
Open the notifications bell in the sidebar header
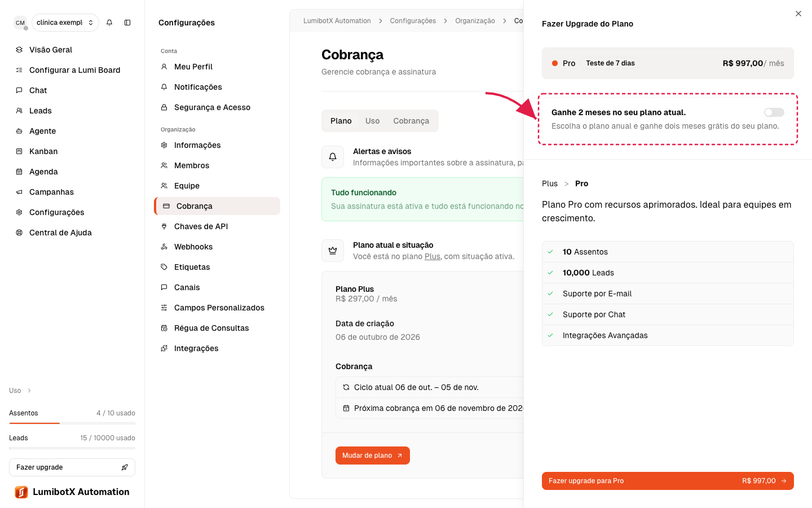point(109,23)
